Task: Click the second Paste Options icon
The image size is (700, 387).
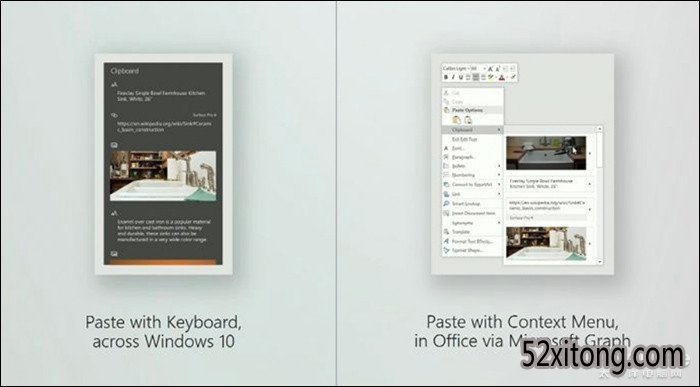Action: [468, 120]
